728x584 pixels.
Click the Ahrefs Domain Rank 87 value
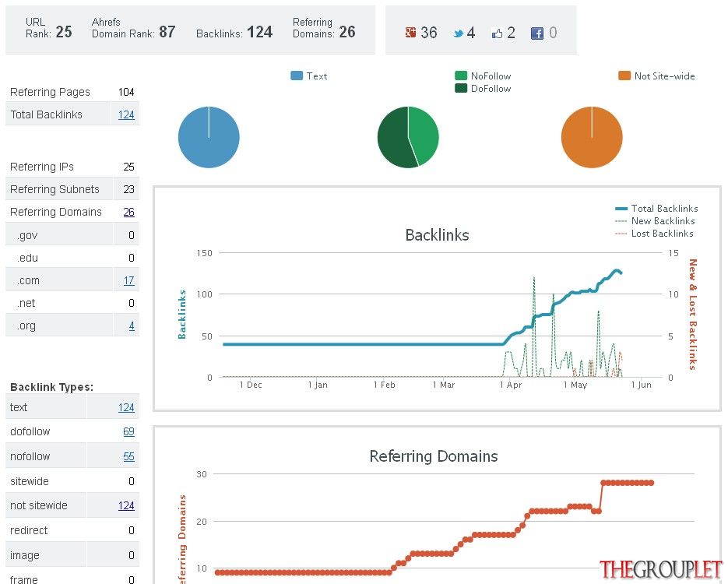[x=167, y=32]
